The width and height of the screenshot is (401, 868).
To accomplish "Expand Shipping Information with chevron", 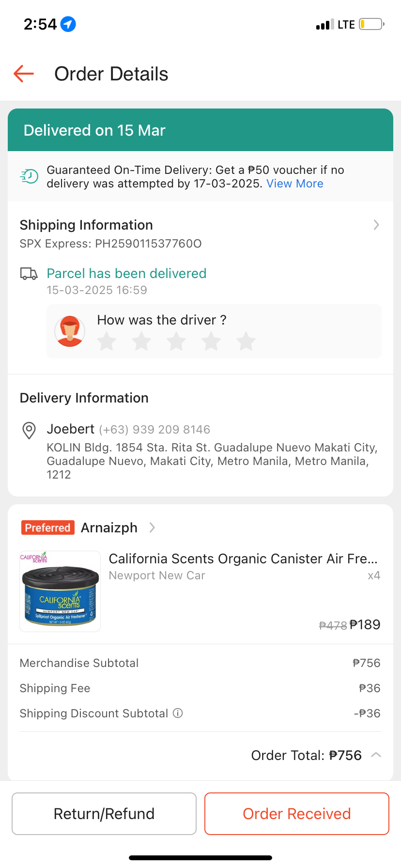I will click(x=376, y=225).
